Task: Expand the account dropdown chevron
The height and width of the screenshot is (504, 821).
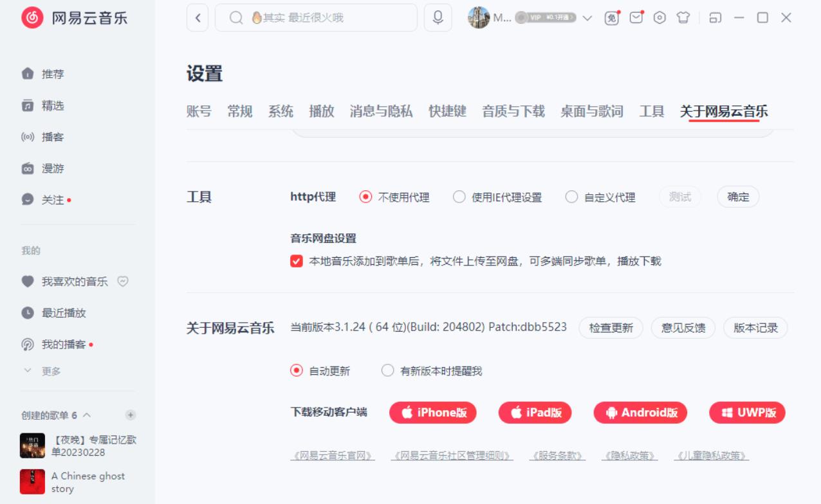Action: pos(587,18)
